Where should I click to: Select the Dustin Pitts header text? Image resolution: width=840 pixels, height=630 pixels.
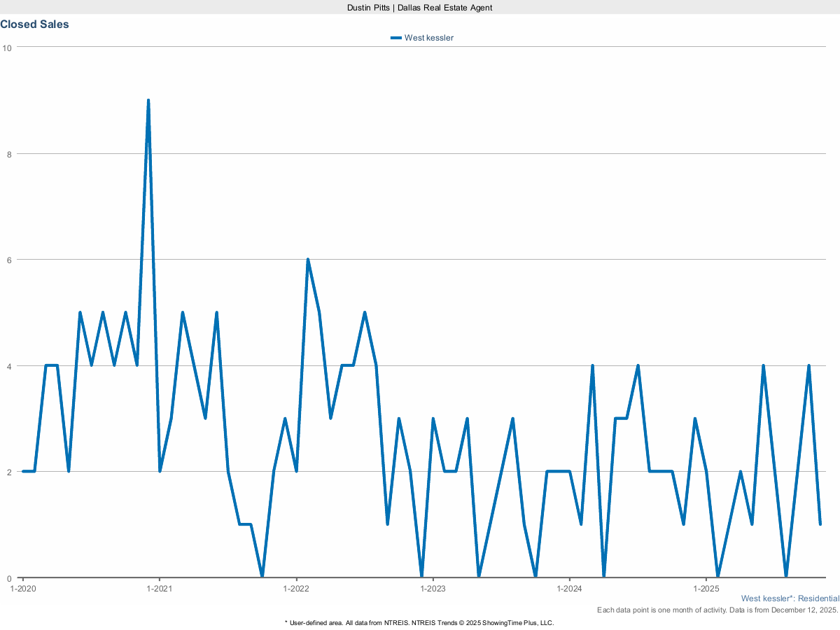(x=419, y=7)
